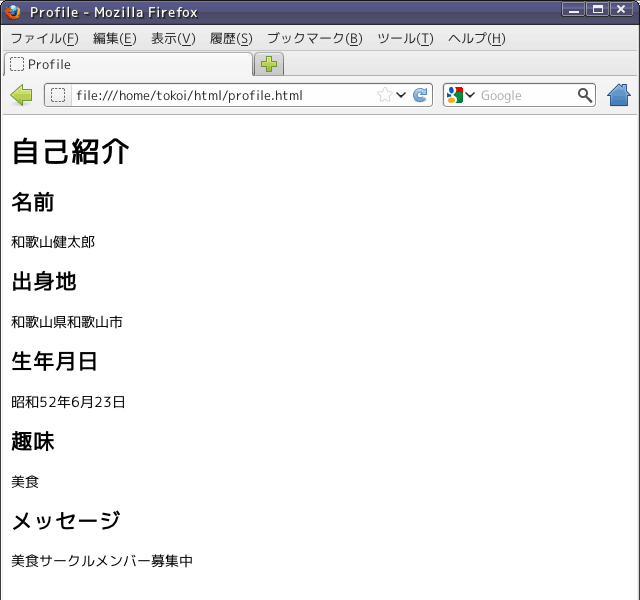Click the hobby text 美食

point(25,482)
